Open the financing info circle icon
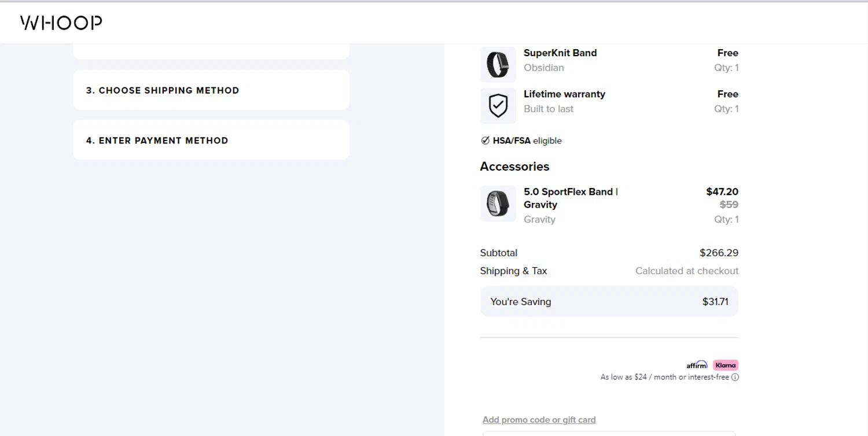 click(735, 377)
